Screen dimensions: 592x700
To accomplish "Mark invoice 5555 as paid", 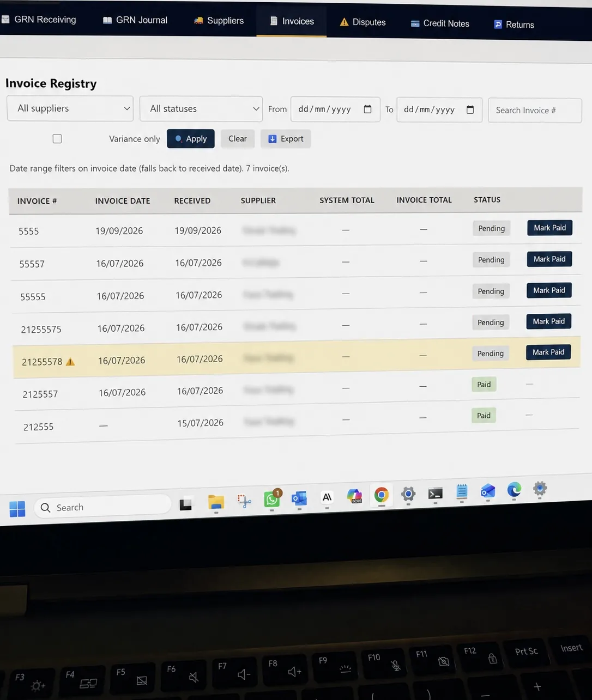I will (549, 228).
